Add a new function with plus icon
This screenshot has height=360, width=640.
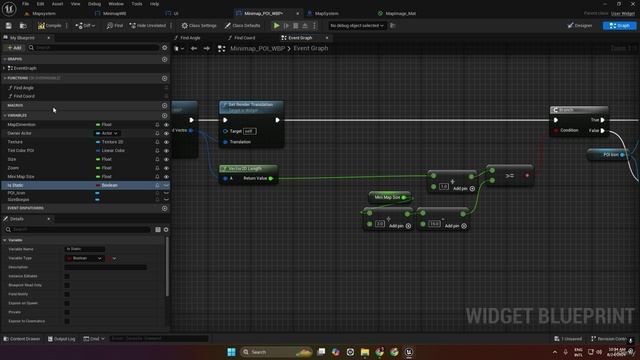click(x=164, y=78)
